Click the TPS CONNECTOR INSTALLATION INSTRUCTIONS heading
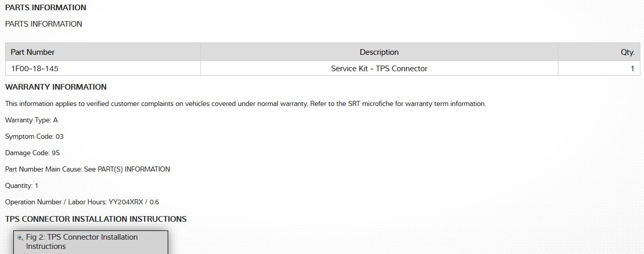 coord(96,219)
